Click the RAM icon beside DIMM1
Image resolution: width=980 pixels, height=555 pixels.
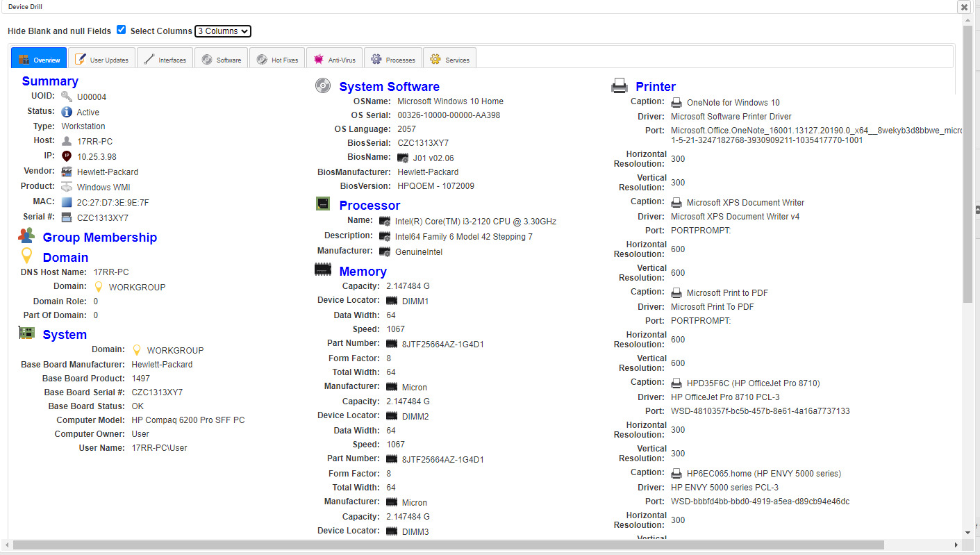(392, 301)
